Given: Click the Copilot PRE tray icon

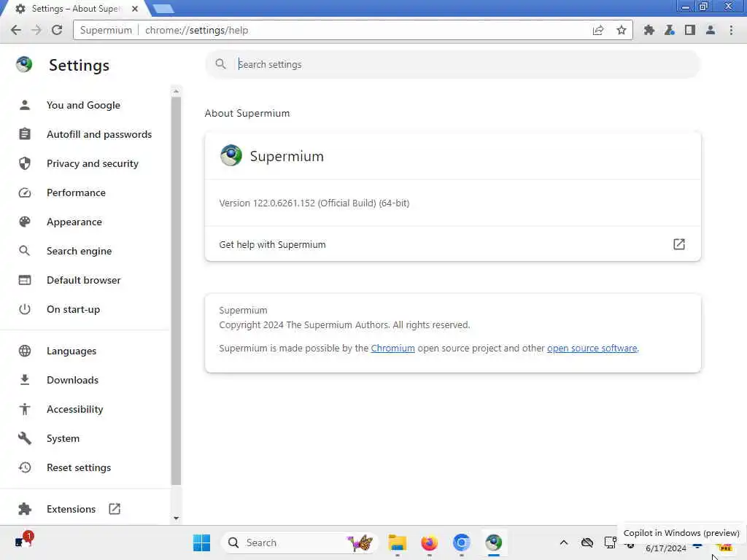Looking at the screenshot, I should coord(724,548).
